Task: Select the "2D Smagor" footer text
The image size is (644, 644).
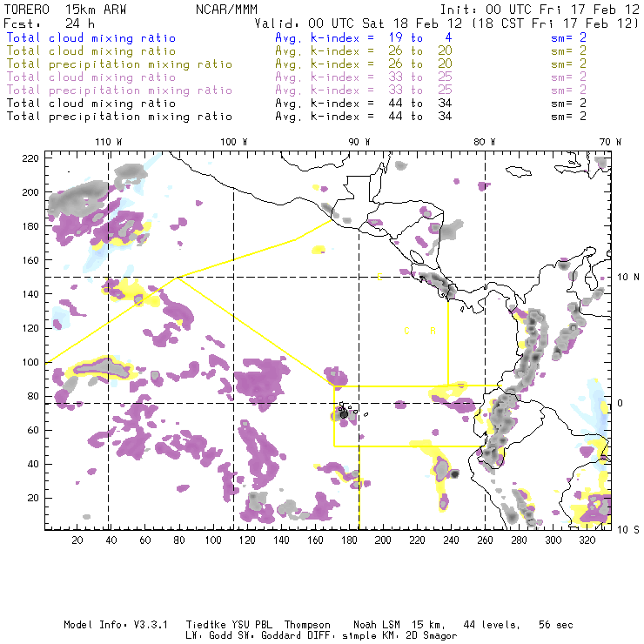Action: pyautogui.click(x=432, y=635)
